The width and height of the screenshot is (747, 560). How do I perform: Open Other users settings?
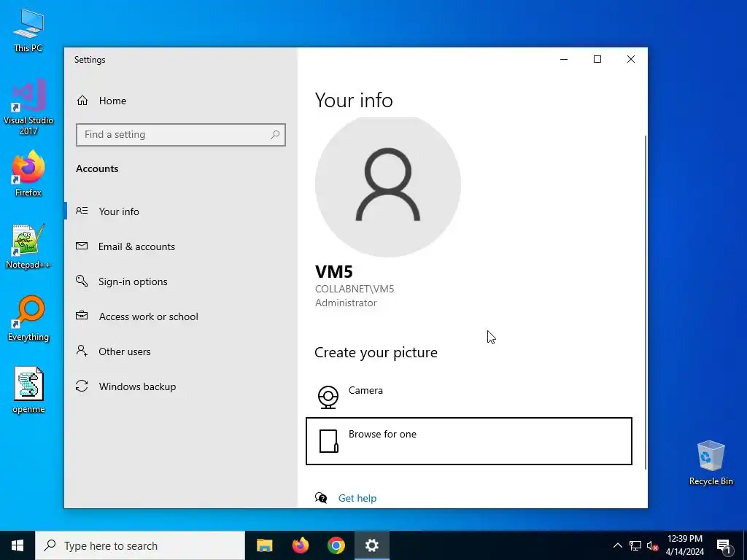pyautogui.click(x=181, y=351)
